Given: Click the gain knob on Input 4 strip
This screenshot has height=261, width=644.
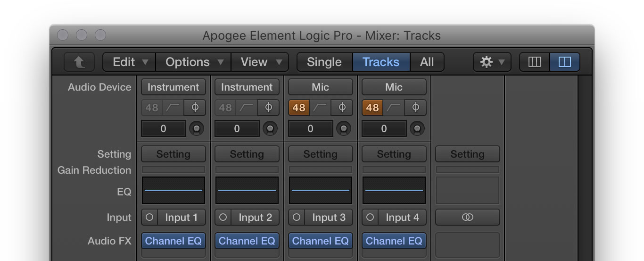Looking at the screenshot, I should pyautogui.click(x=417, y=128).
